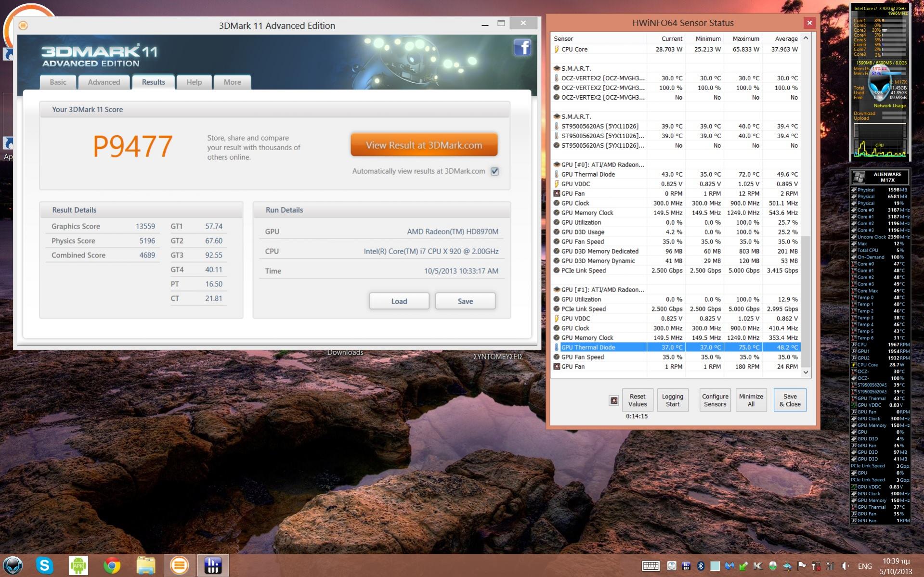Click Save & Close button
924x577 pixels.
tap(790, 400)
